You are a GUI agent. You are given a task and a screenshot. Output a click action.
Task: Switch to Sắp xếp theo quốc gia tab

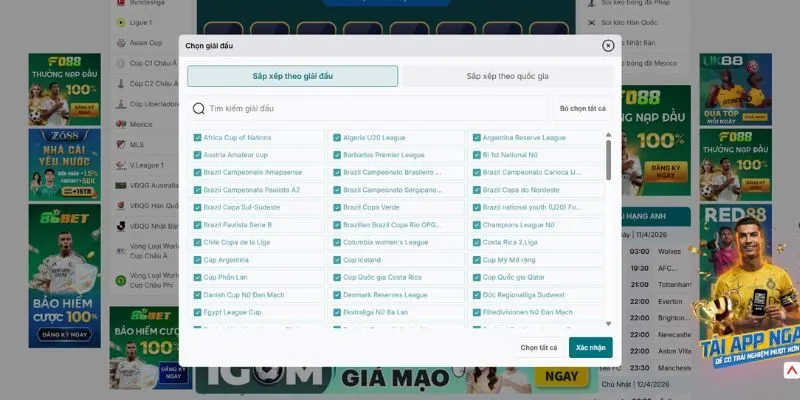click(507, 76)
